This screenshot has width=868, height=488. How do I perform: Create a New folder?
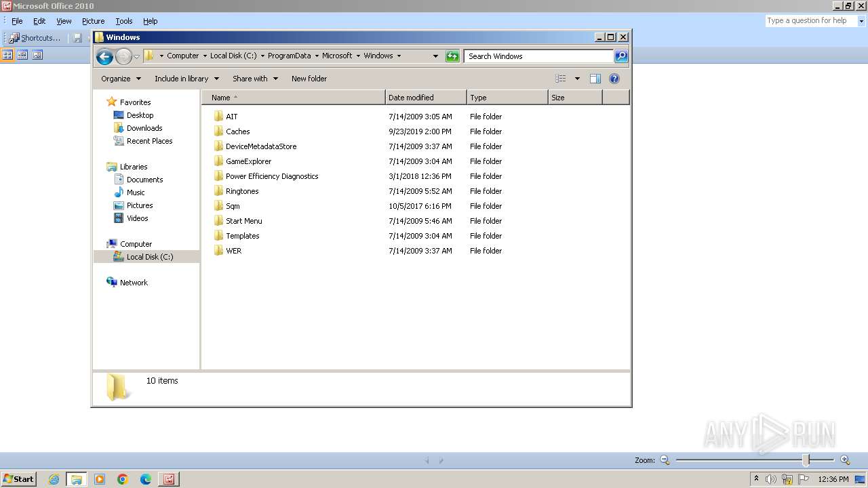point(309,79)
